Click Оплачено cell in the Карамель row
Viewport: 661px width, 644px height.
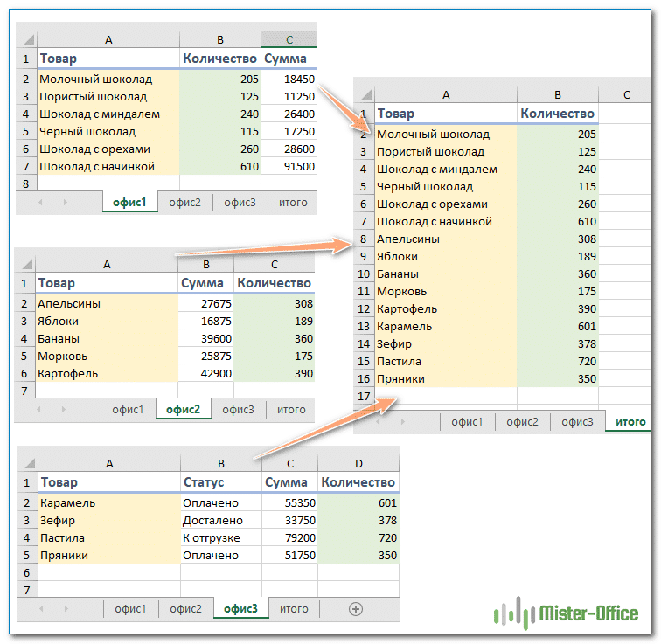click(221, 503)
